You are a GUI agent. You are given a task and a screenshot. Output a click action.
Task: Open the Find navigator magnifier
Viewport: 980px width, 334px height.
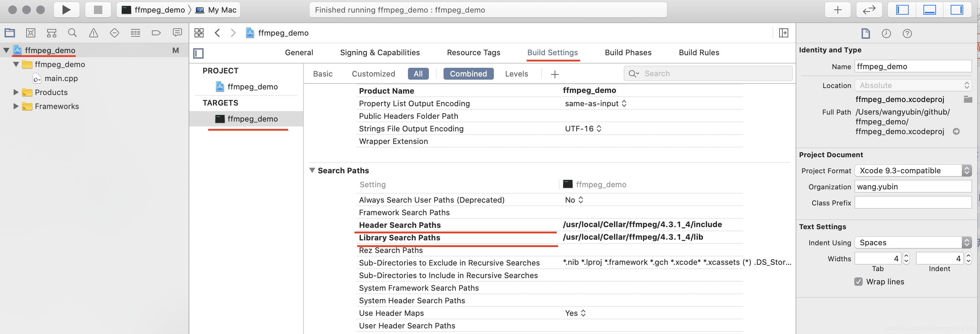click(x=72, y=33)
